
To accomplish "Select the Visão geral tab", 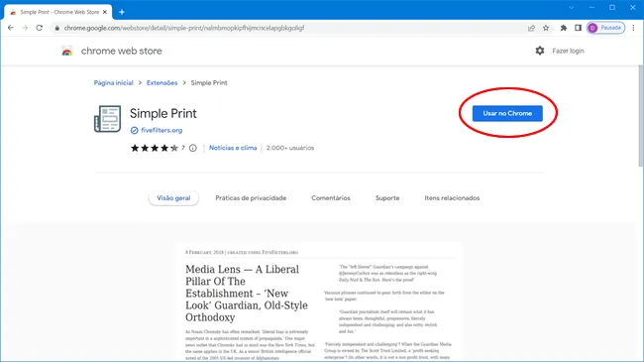I will tap(173, 198).
